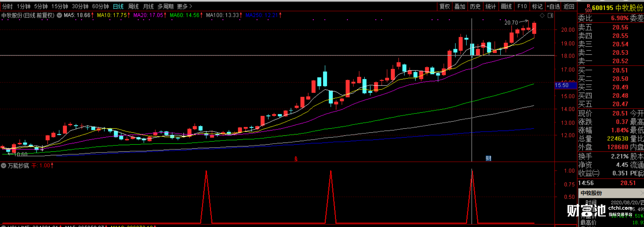
Task: Open the 统计 statistics button
Action: 491,6
